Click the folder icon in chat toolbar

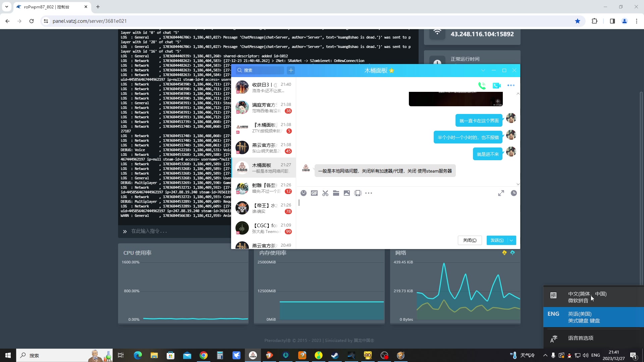(x=336, y=193)
